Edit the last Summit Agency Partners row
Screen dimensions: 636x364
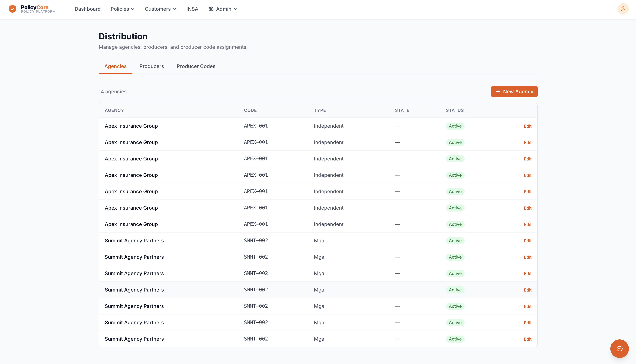528,339
